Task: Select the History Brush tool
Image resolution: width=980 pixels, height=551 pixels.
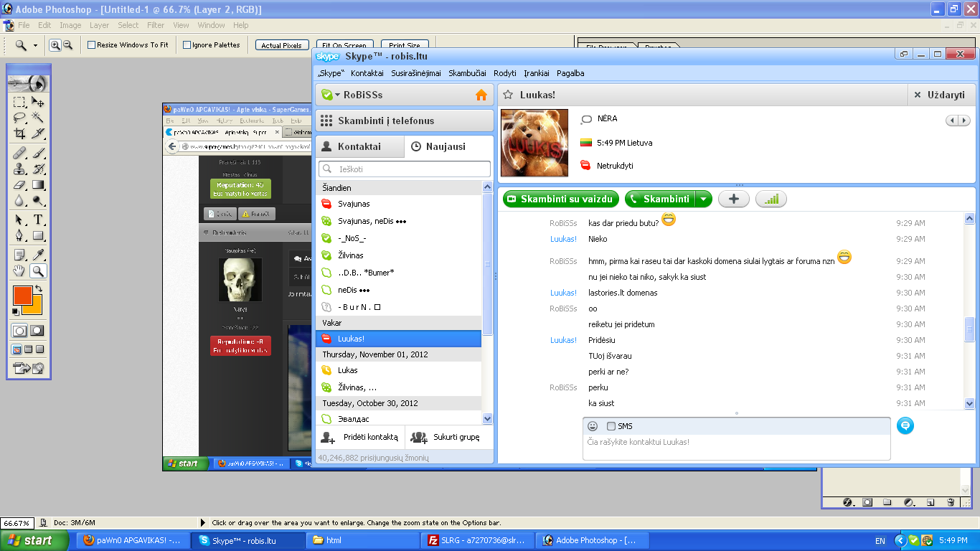Action: (38, 169)
